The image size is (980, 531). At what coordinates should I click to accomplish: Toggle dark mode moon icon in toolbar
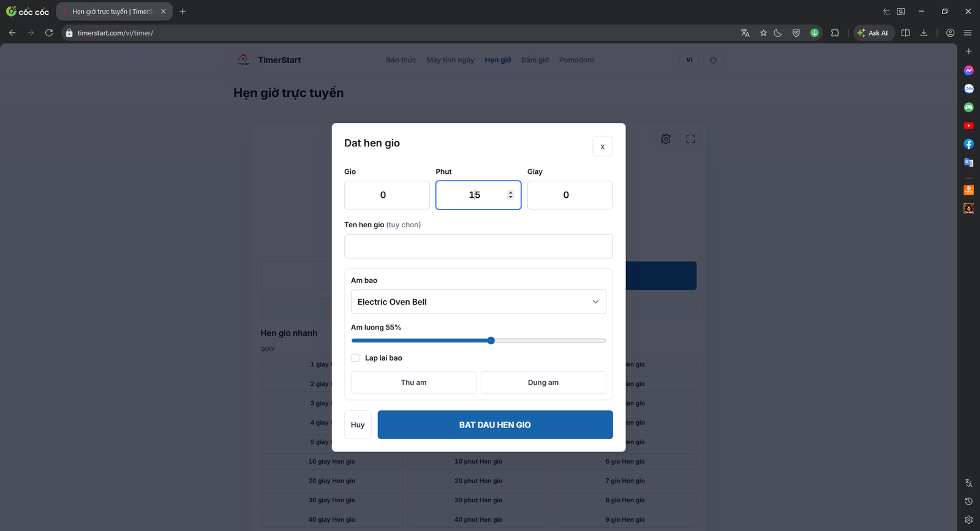(x=778, y=33)
